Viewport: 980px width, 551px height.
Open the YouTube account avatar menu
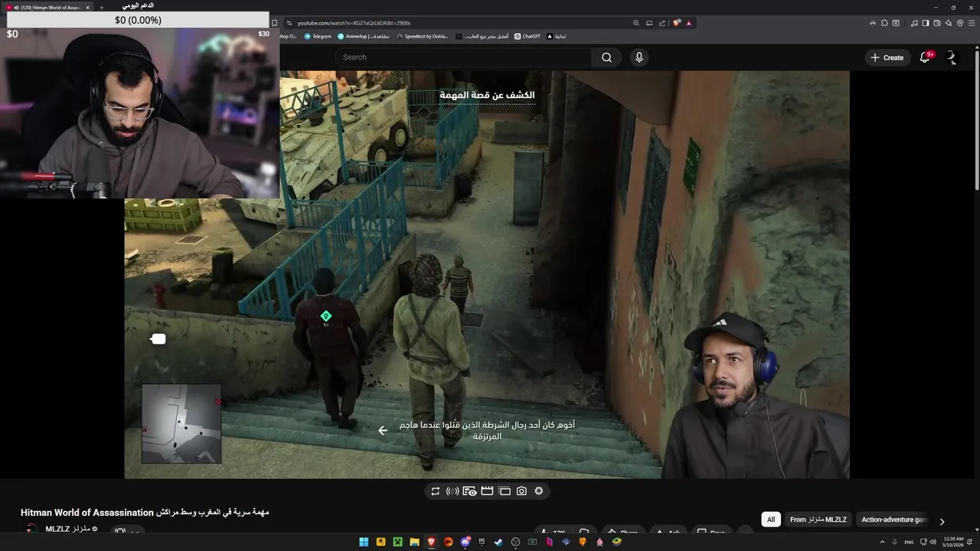pos(952,57)
